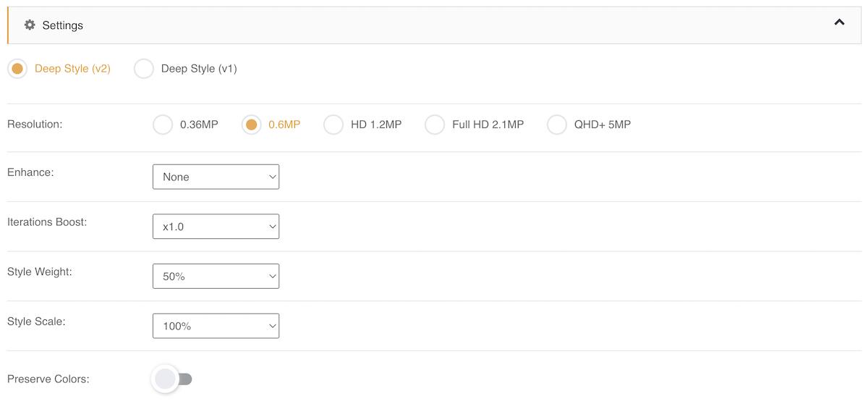Click the QHD+ 5MP label text

pyautogui.click(x=603, y=125)
